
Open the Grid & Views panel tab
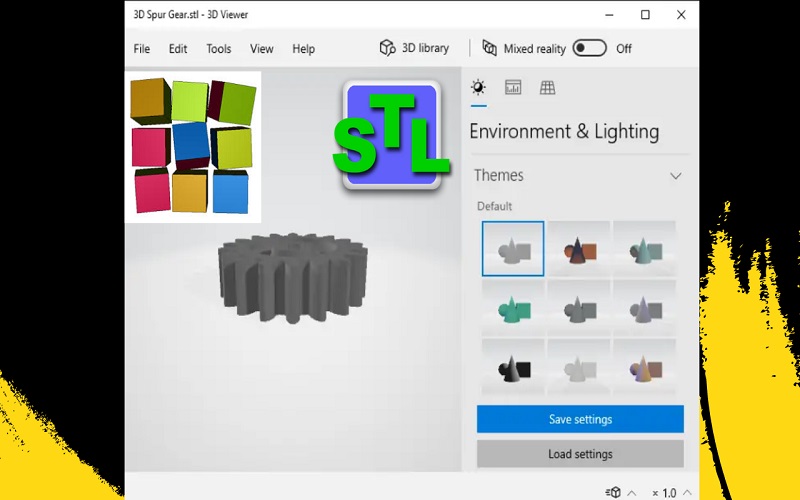click(x=547, y=87)
